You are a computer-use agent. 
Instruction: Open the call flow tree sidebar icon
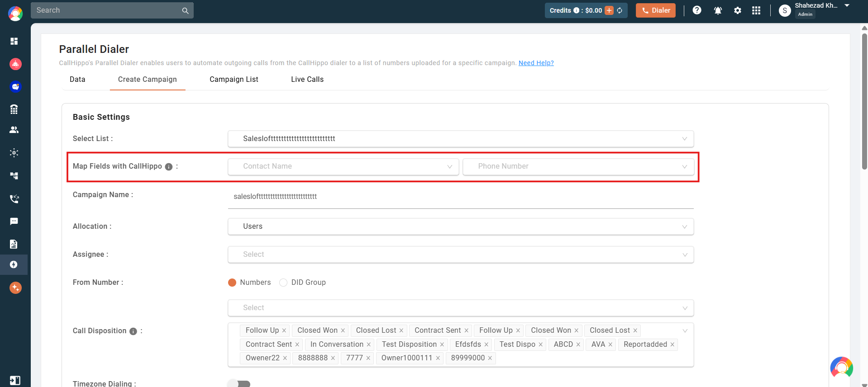click(14, 175)
